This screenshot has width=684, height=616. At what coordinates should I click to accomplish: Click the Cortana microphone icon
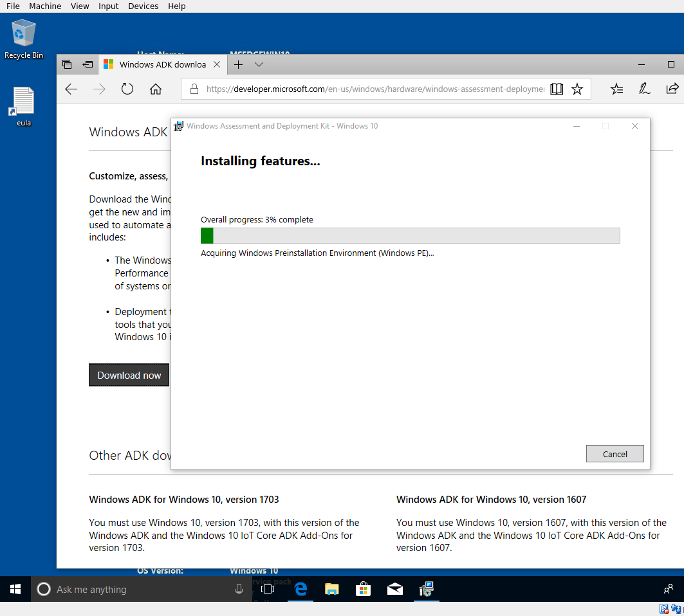tap(239, 590)
